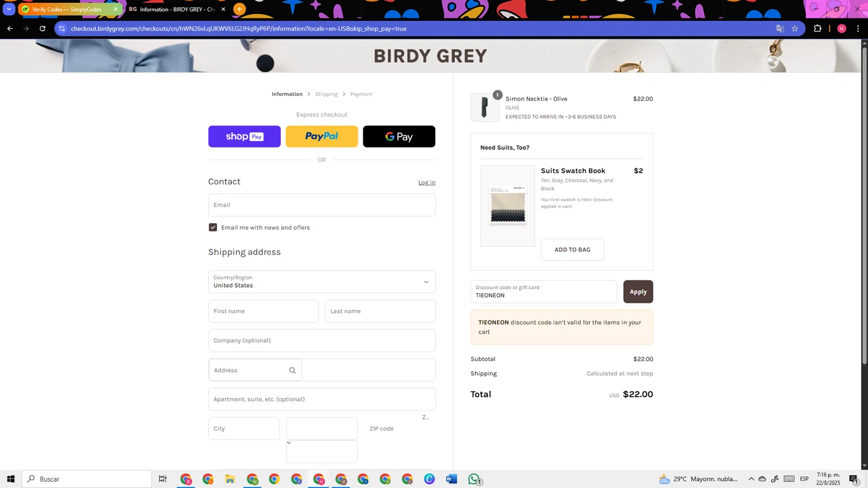Open the Country/Region dropdown

click(322, 282)
